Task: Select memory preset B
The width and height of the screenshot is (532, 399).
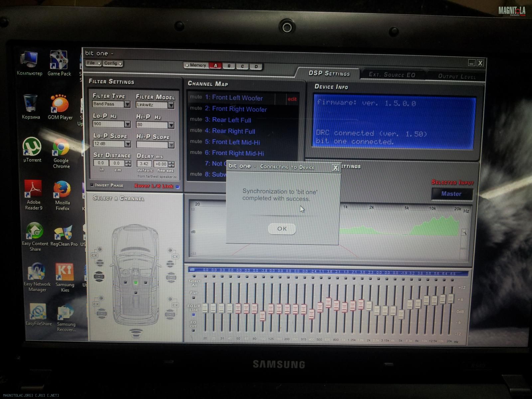Action: 229,66
